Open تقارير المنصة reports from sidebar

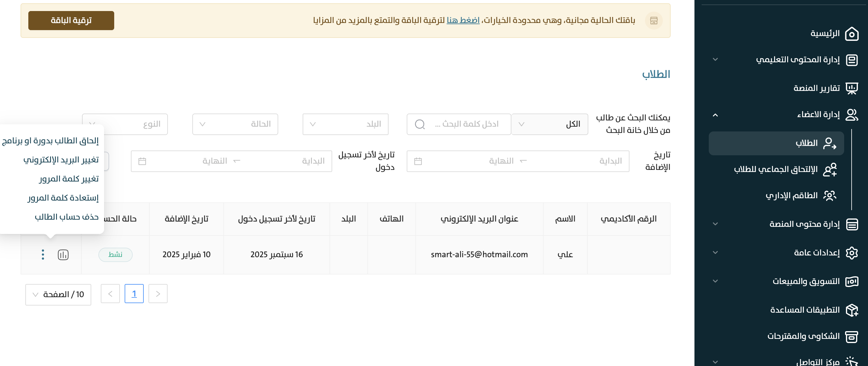point(816,88)
